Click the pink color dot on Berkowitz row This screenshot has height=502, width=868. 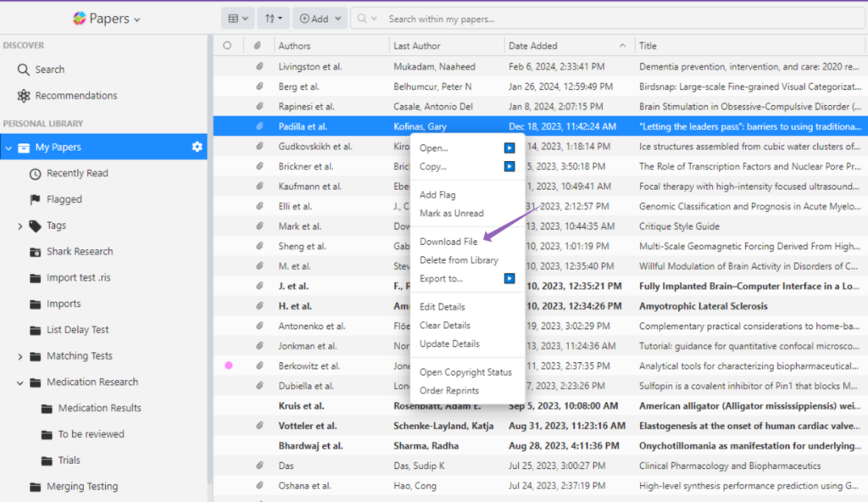pyautogui.click(x=228, y=365)
